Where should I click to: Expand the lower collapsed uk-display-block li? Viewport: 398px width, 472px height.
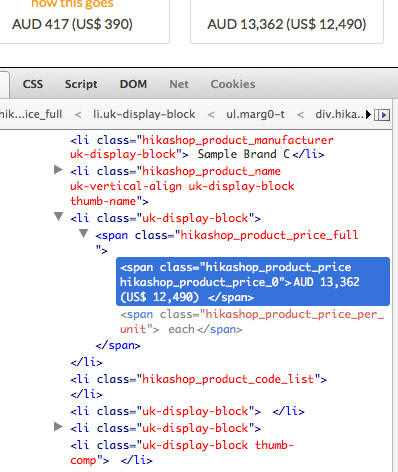58,426
